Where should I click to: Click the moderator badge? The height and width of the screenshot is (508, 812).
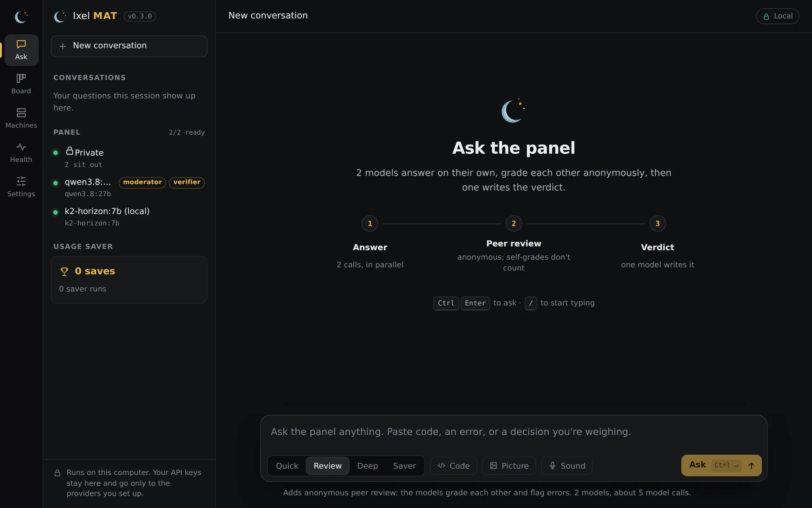click(142, 183)
